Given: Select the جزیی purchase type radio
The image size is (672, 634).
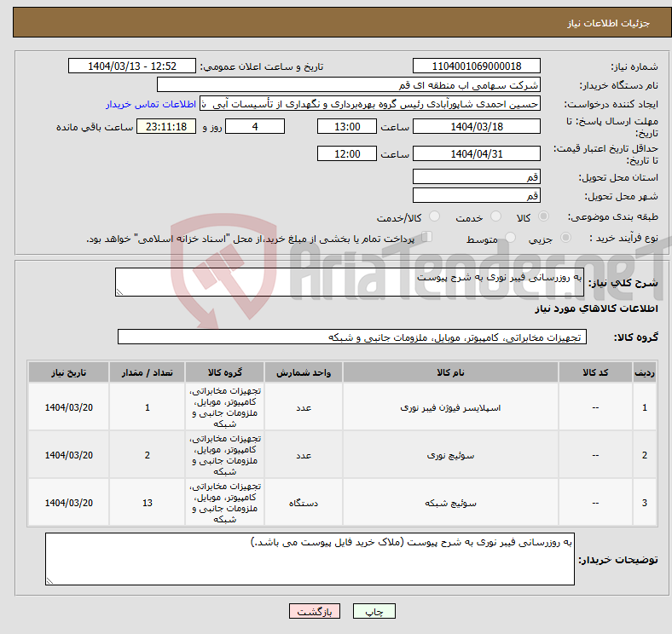Looking at the screenshot, I should coord(565,237).
